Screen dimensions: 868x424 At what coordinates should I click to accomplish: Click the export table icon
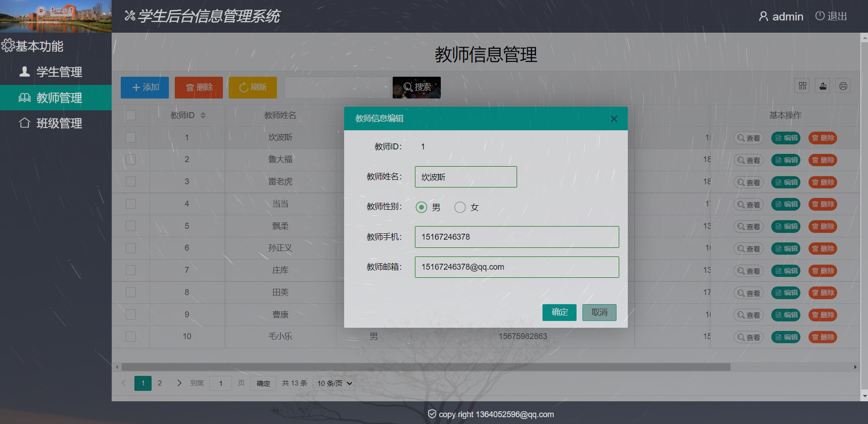pos(823,86)
